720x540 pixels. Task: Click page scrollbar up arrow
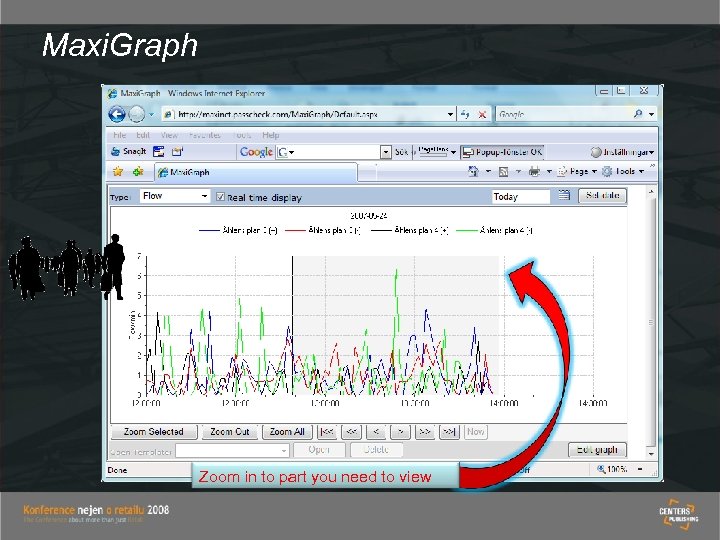click(651, 191)
